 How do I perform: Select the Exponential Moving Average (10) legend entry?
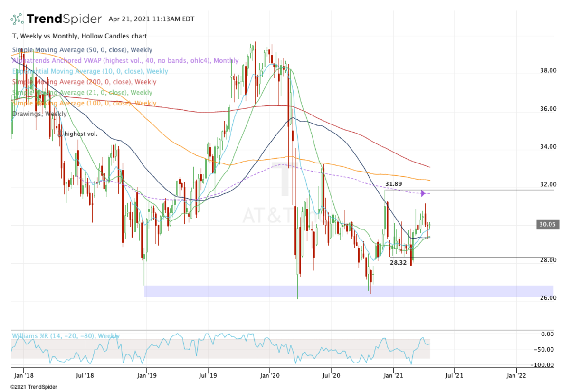[90, 71]
